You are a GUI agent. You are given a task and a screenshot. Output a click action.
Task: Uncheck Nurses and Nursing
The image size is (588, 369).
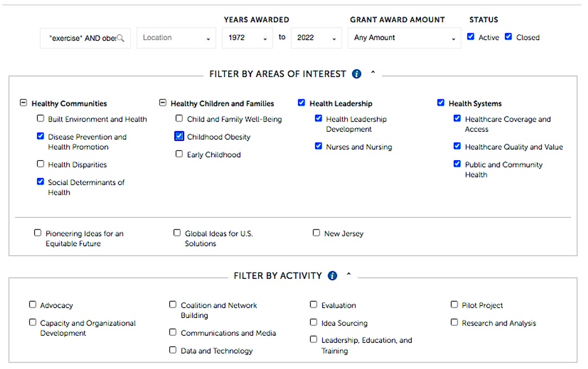pyautogui.click(x=318, y=146)
